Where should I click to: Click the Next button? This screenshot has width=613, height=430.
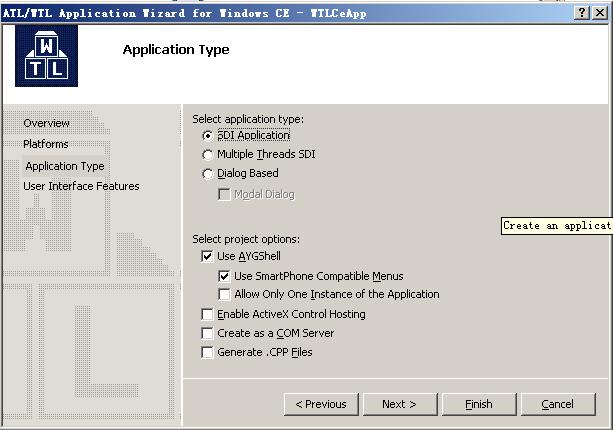(400, 404)
